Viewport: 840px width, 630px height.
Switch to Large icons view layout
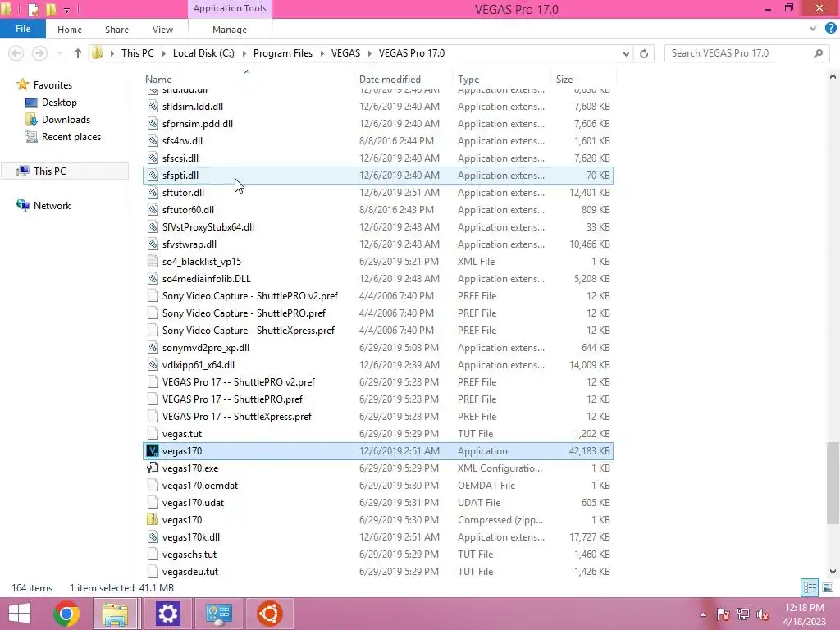click(x=828, y=588)
